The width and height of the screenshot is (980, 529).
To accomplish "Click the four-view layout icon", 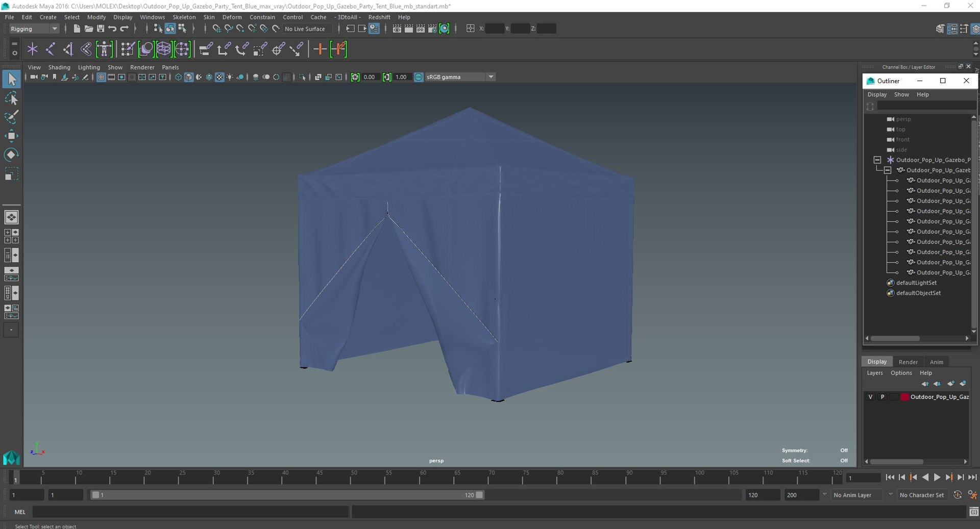I will 11,236.
